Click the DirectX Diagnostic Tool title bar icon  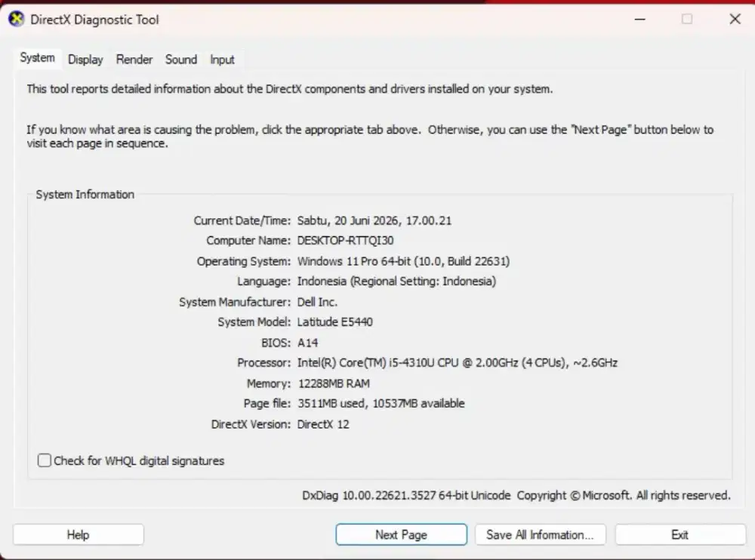pos(17,20)
